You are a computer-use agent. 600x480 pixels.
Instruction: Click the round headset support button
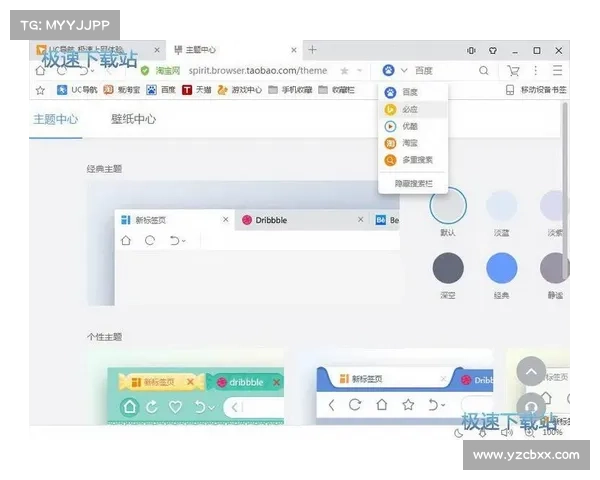click(x=531, y=407)
